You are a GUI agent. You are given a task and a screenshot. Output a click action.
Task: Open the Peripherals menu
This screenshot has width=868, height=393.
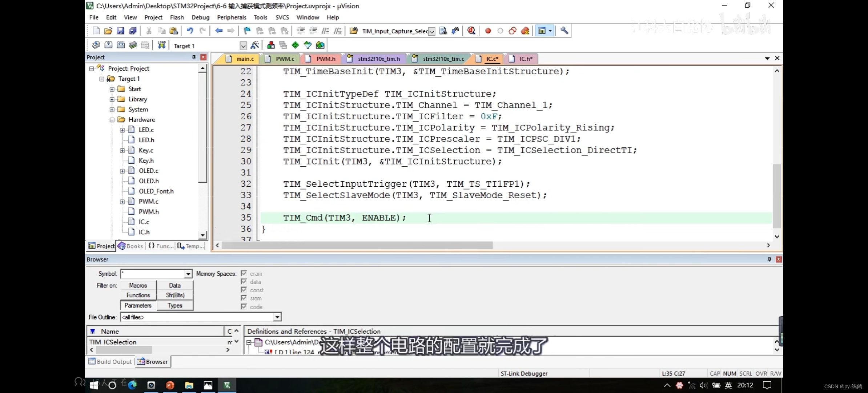232,17
